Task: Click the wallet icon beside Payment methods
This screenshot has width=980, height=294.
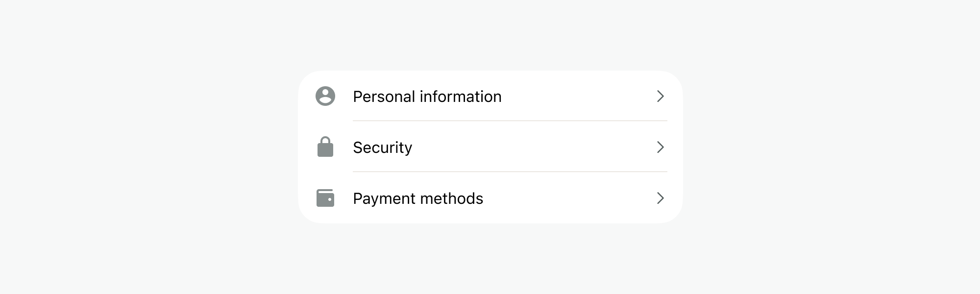Action: tap(325, 198)
